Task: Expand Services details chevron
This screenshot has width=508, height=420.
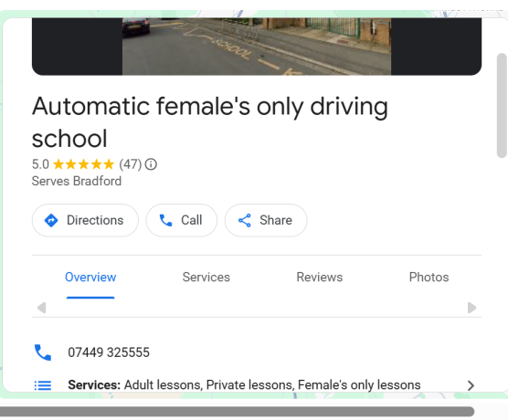Action: [471, 385]
